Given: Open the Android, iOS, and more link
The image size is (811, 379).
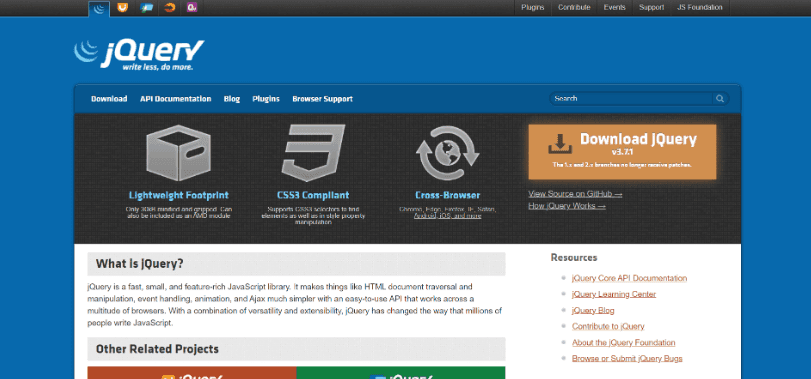Looking at the screenshot, I should (x=447, y=216).
